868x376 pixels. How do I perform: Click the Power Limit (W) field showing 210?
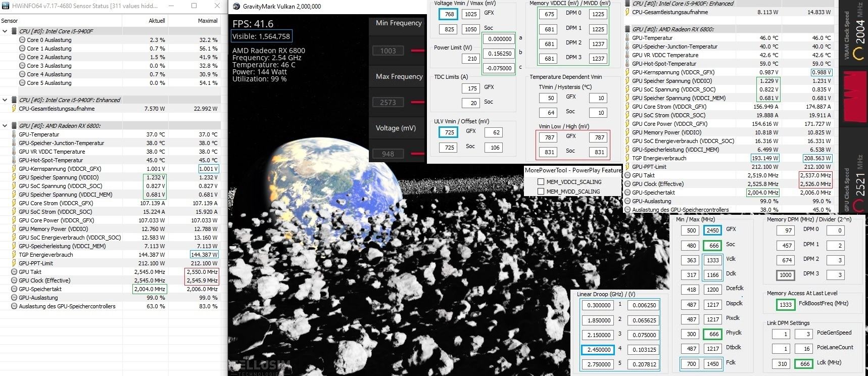(471, 59)
